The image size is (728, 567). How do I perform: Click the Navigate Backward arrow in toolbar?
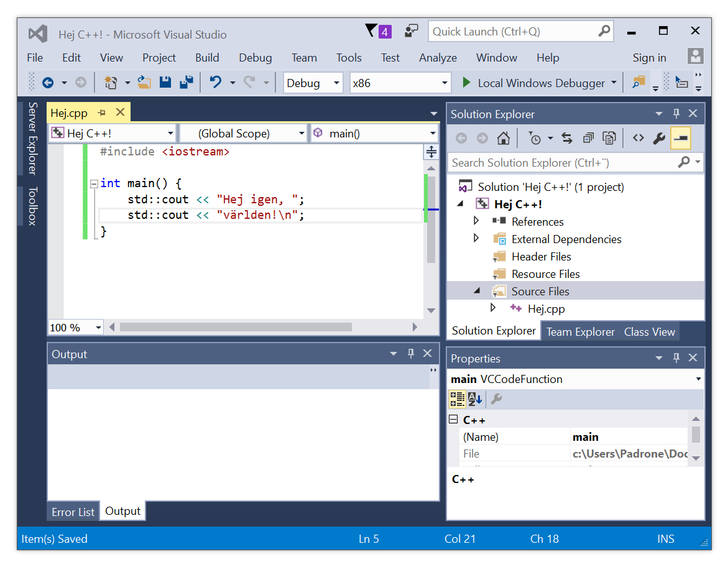click(48, 83)
